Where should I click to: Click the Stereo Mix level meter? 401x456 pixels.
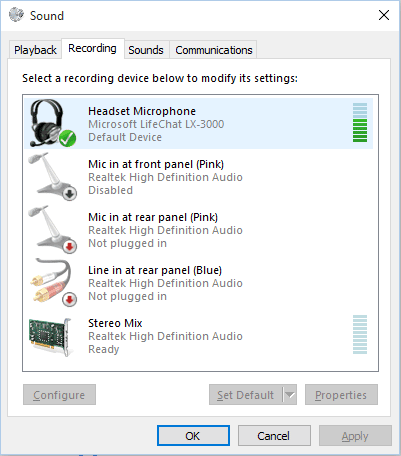pyautogui.click(x=360, y=334)
